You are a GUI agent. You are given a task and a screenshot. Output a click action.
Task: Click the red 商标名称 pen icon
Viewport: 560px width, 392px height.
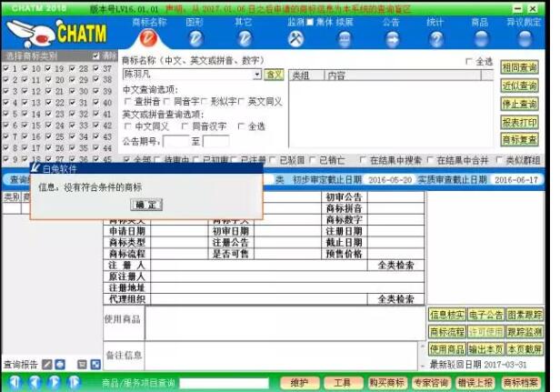point(148,38)
